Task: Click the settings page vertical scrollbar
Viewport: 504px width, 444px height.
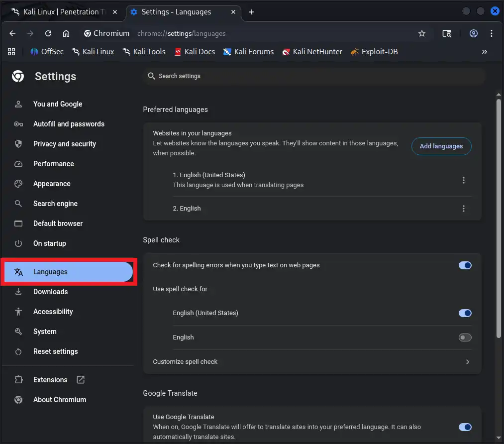Action: click(499, 219)
